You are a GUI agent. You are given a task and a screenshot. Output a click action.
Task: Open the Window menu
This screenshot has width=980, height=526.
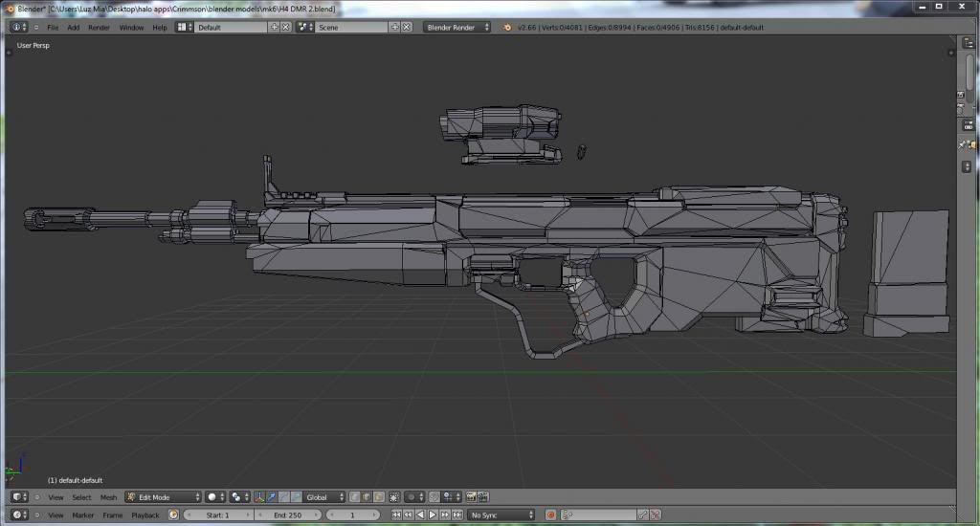(x=131, y=28)
